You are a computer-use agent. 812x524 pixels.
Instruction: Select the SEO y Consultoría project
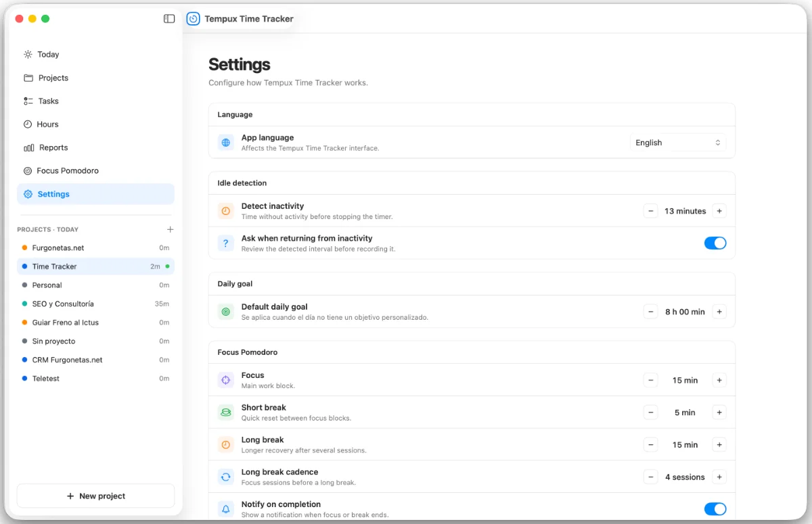95,304
